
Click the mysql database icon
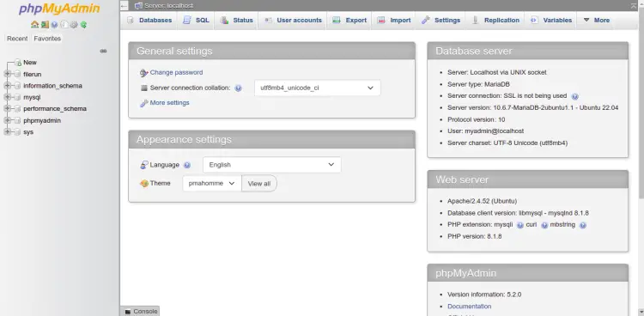[17, 97]
